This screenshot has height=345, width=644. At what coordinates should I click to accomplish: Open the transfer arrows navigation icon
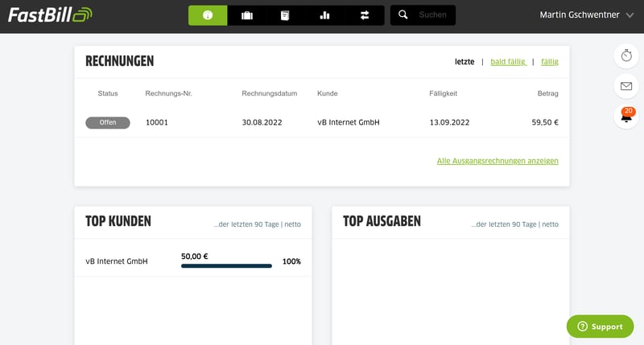(365, 15)
